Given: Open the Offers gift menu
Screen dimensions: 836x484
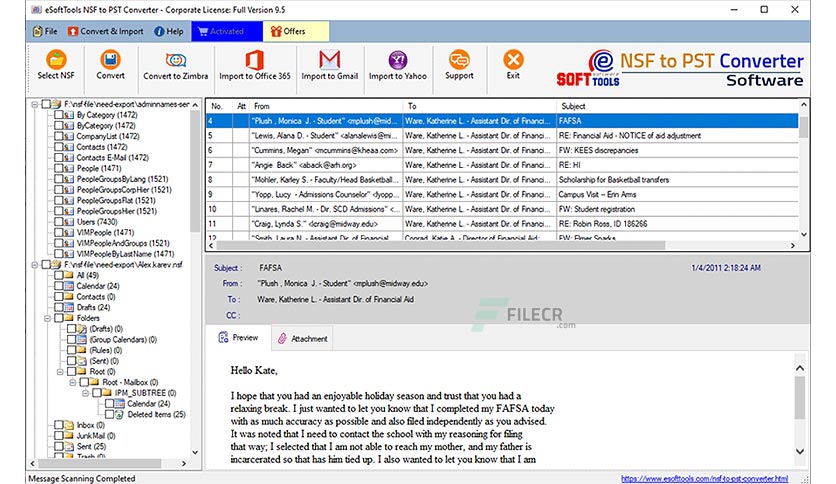Looking at the screenshot, I should coord(295,31).
